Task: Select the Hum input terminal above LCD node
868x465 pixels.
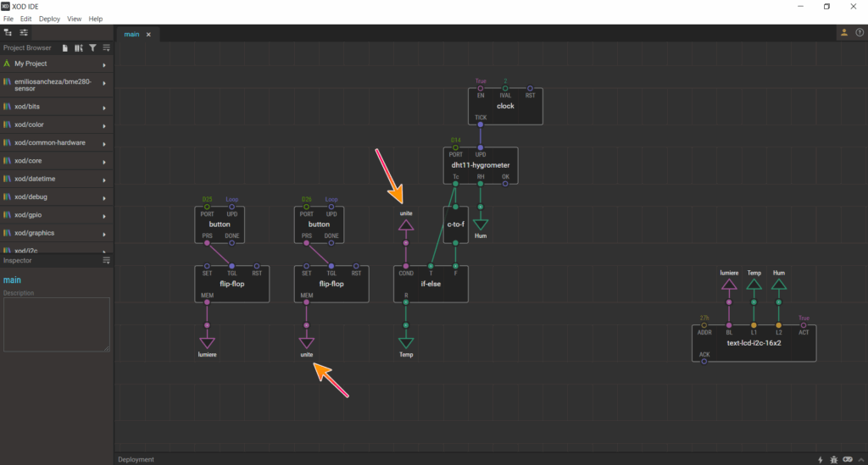Action: 779,285
